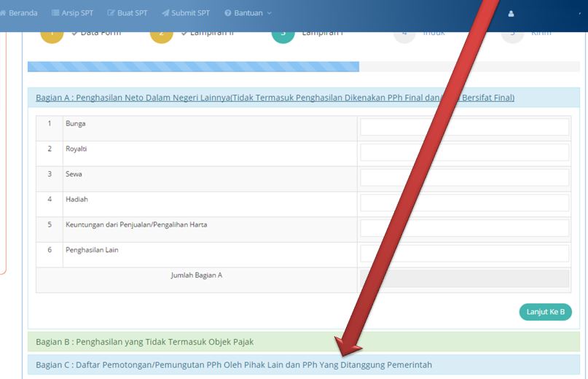Open Submit SPT menu item
This screenshot has width=588, height=379.
pyautogui.click(x=186, y=13)
